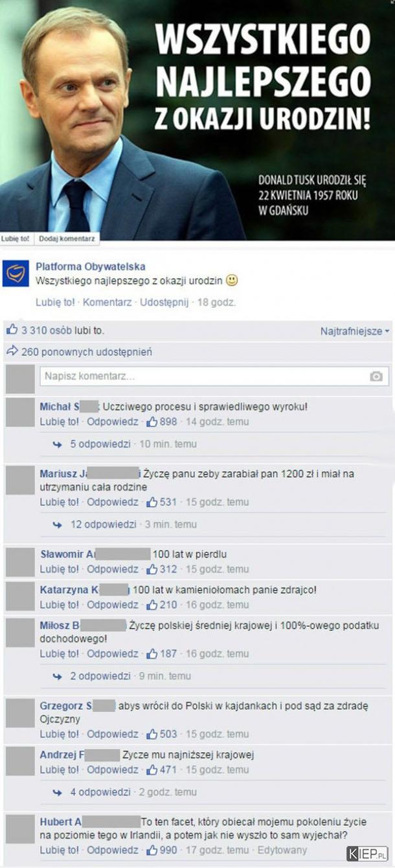The width and height of the screenshot is (395, 868).
Task: Click the thumbs-up icon next to 3 310 osób
Action: click(x=12, y=330)
